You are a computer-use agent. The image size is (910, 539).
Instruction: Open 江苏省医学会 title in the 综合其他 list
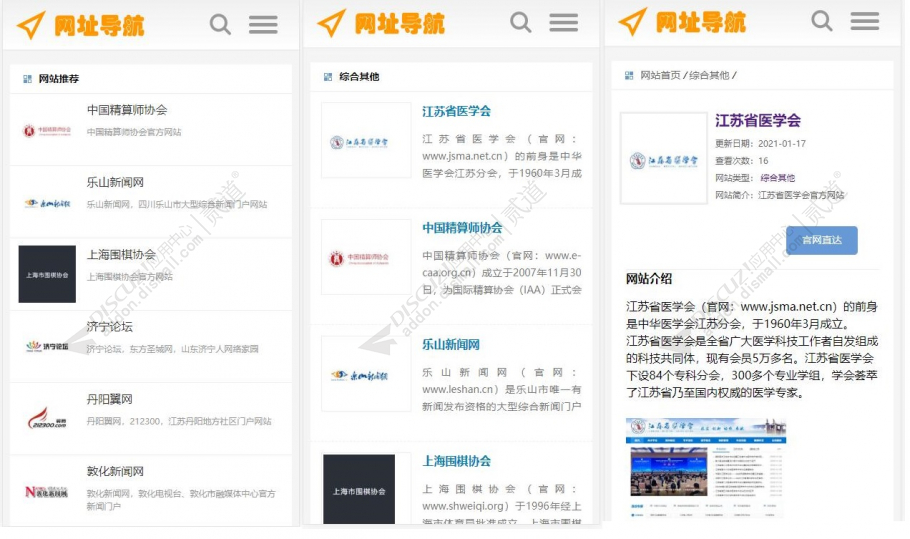pyautogui.click(x=456, y=111)
